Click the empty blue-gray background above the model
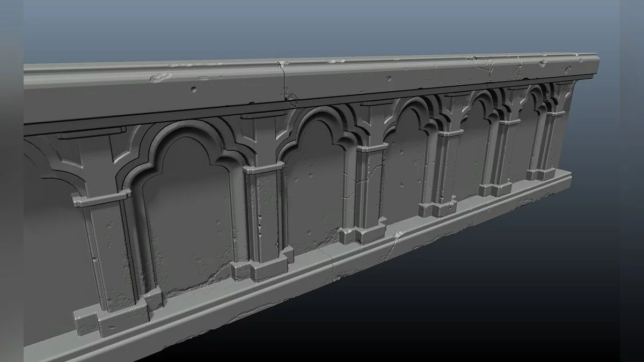This screenshot has width=644, height=362. 322,27
